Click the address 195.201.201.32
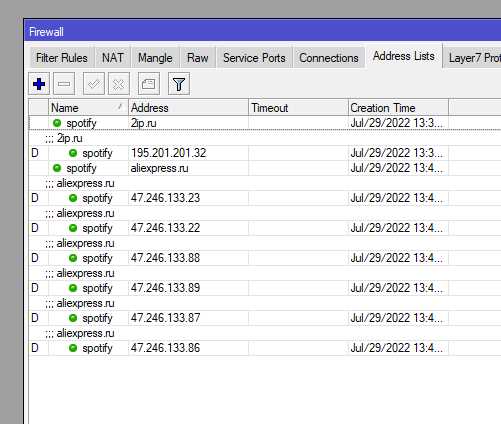The height and width of the screenshot is (424, 501). pos(168,153)
